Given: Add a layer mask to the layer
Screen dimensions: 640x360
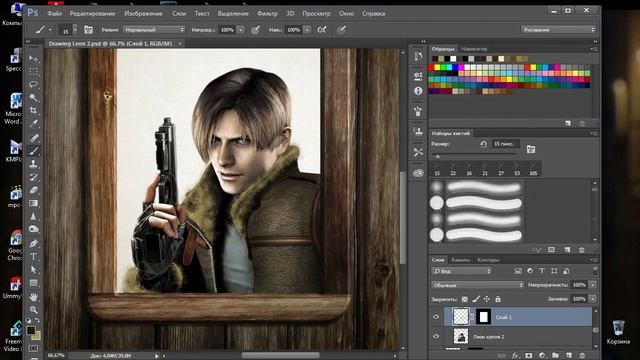Looking at the screenshot, I should click(x=529, y=356).
